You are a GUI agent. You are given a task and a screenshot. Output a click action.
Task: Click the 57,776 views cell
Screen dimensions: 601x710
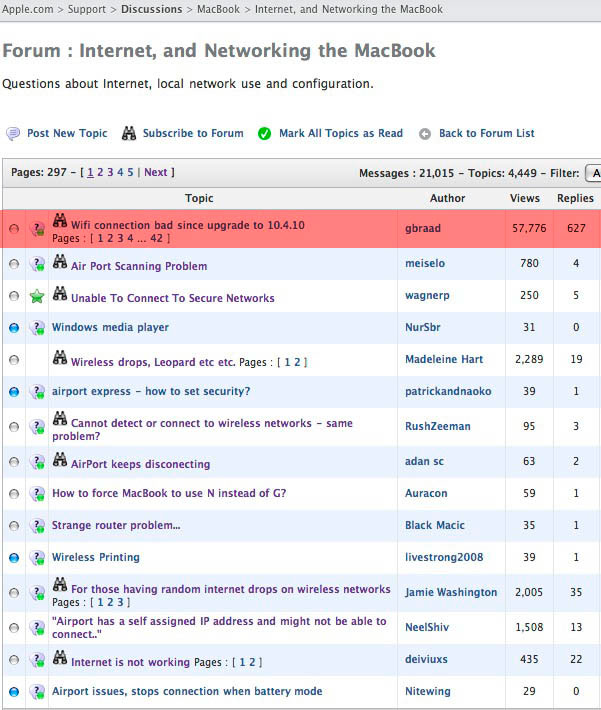tap(529, 228)
